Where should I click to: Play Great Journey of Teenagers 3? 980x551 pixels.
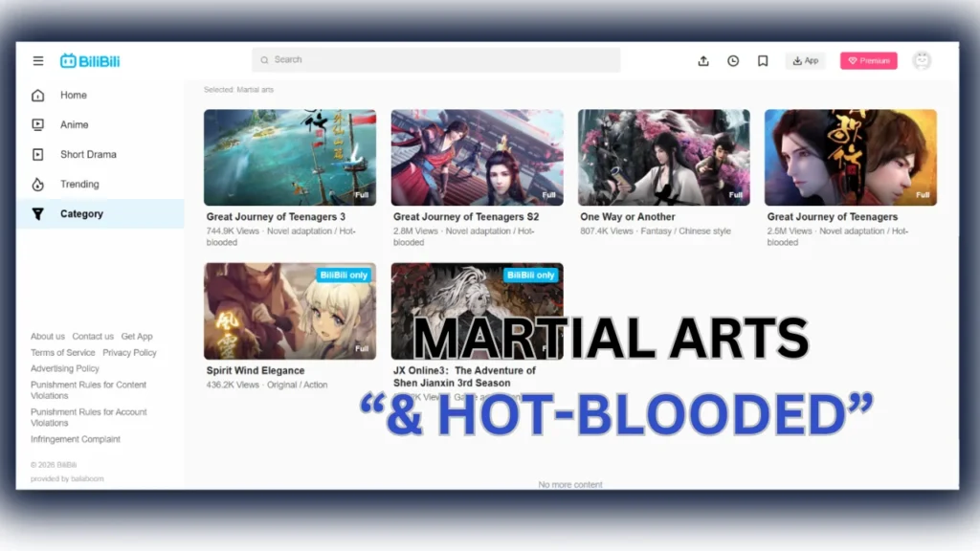tap(289, 156)
